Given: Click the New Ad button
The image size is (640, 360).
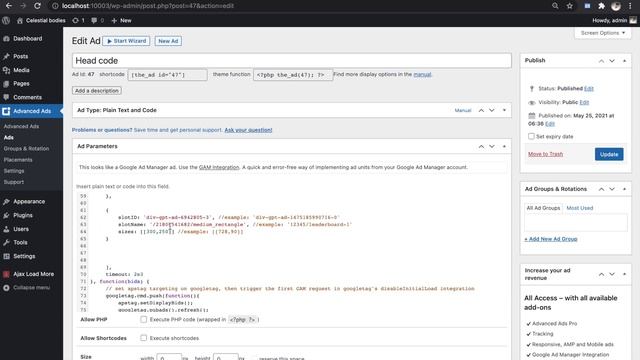Looking at the screenshot, I should [x=168, y=41].
